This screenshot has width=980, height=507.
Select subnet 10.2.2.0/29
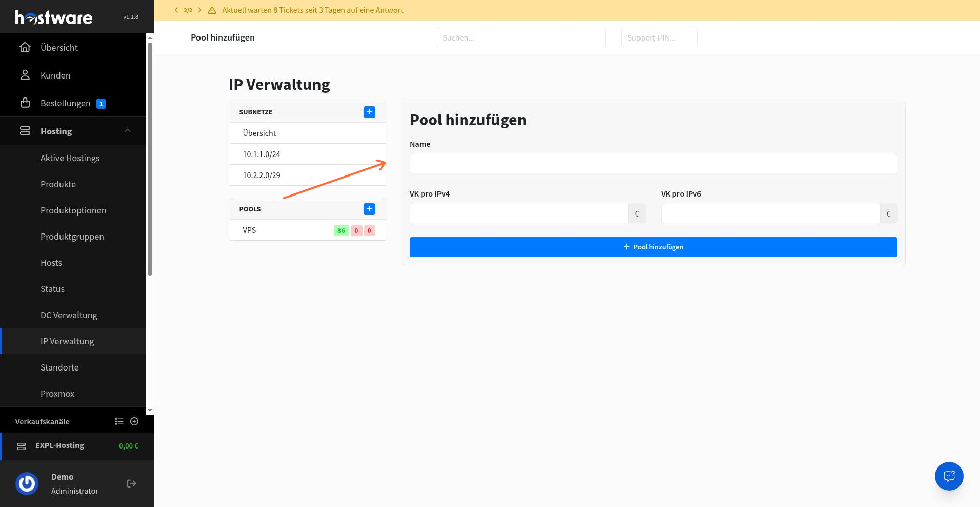click(x=307, y=175)
